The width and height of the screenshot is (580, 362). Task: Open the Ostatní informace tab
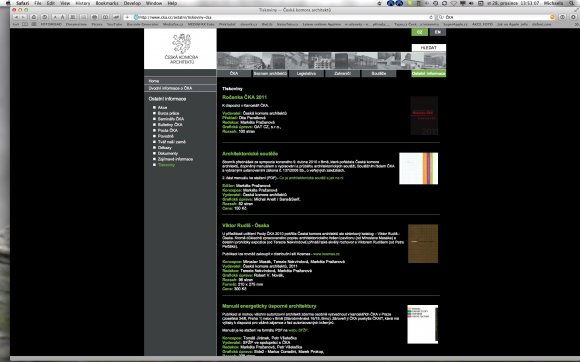click(x=429, y=74)
